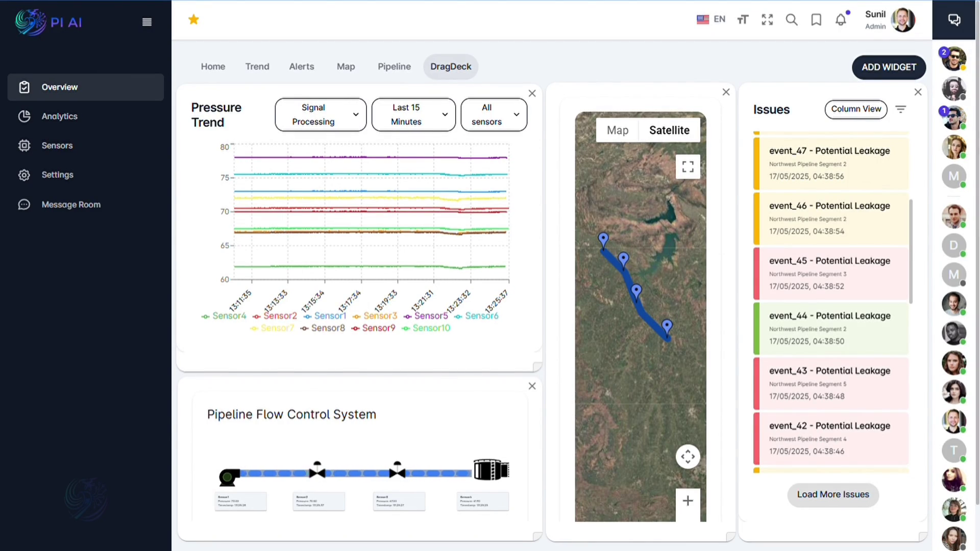Image resolution: width=980 pixels, height=551 pixels.
Task: Change the Last 15 Minutes time range
Action: 413,114
